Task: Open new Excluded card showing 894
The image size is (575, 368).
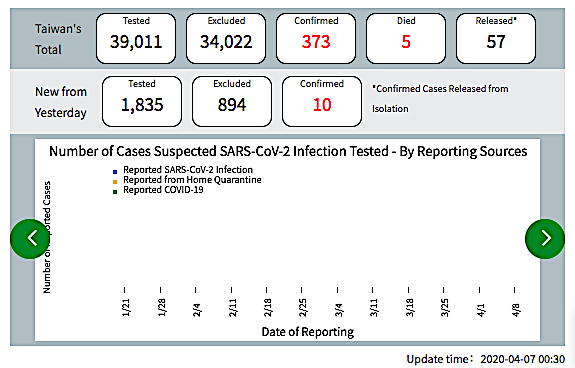Action: 232,102
